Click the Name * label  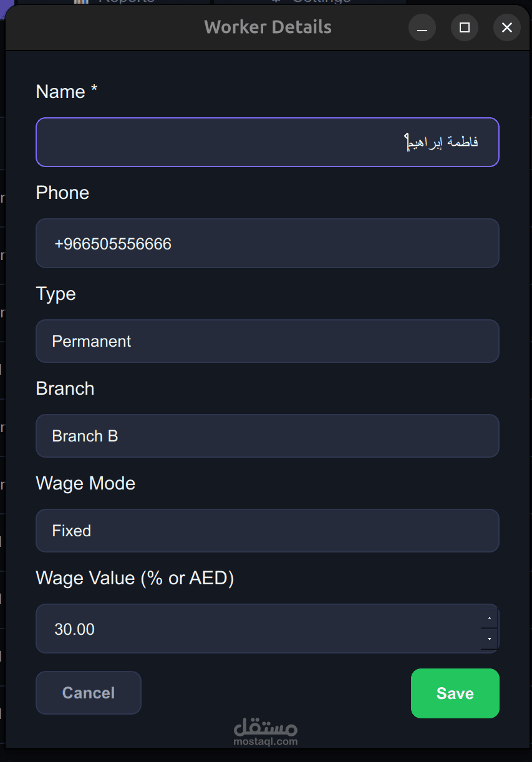pos(67,92)
